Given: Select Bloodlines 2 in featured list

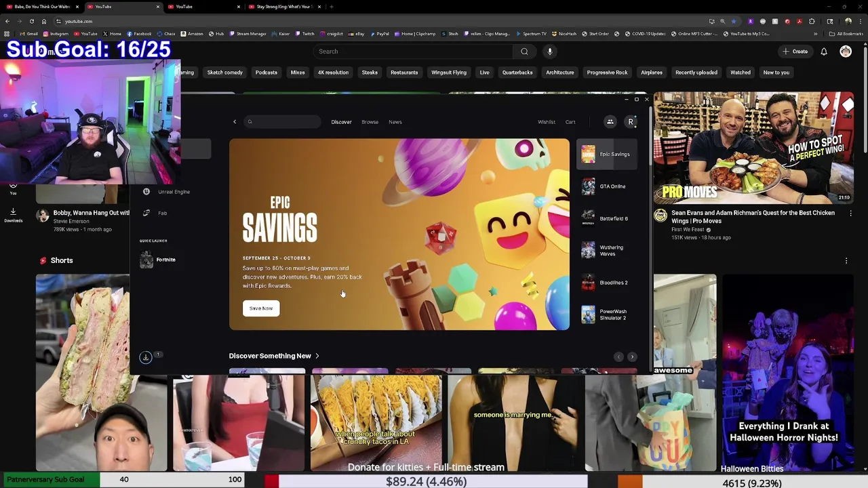Looking at the screenshot, I should [x=607, y=283].
